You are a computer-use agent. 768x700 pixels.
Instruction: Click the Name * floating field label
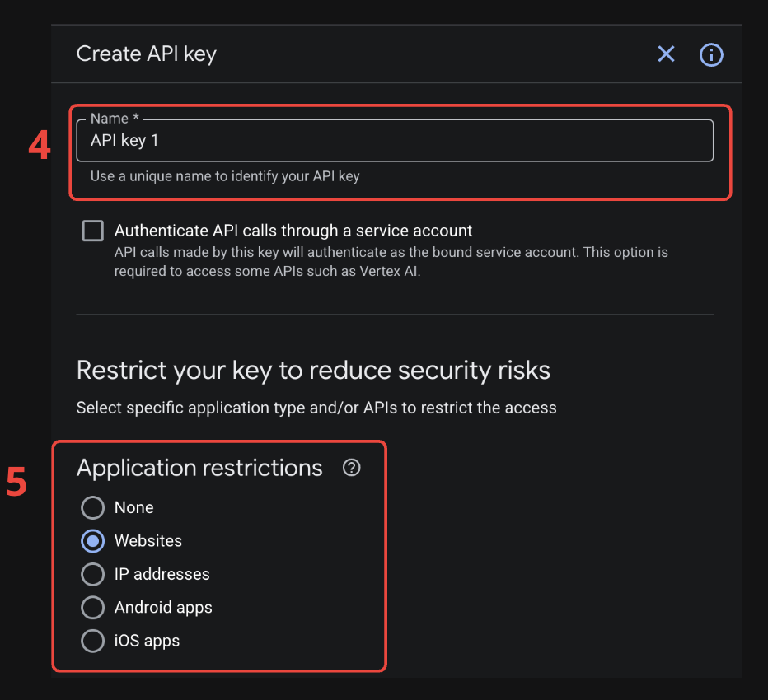click(115, 119)
